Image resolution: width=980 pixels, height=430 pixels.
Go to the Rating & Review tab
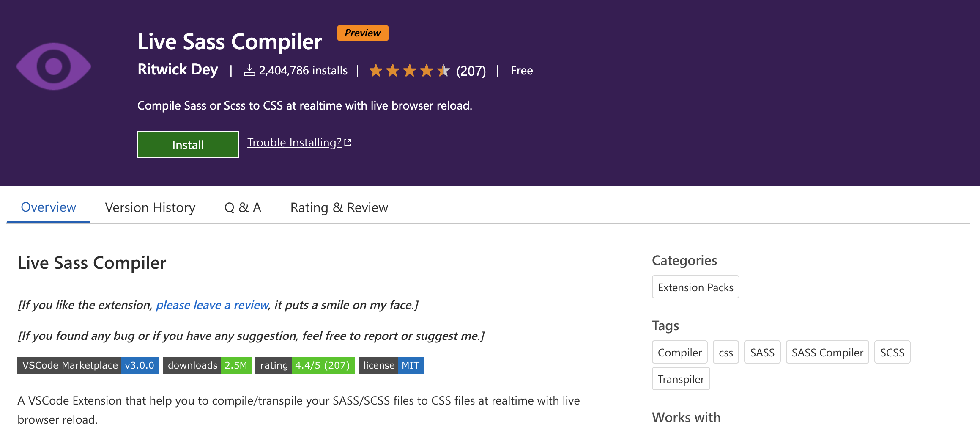[x=339, y=207]
